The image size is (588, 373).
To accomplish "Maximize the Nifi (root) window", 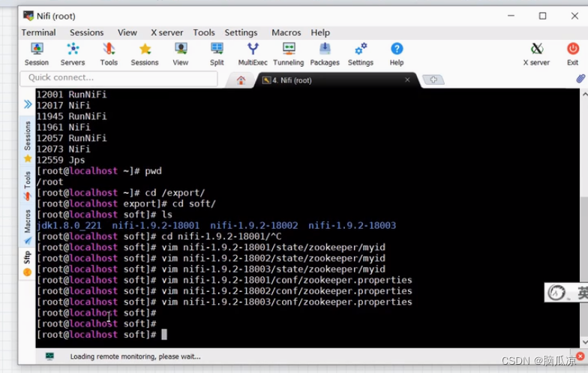I will (543, 16).
